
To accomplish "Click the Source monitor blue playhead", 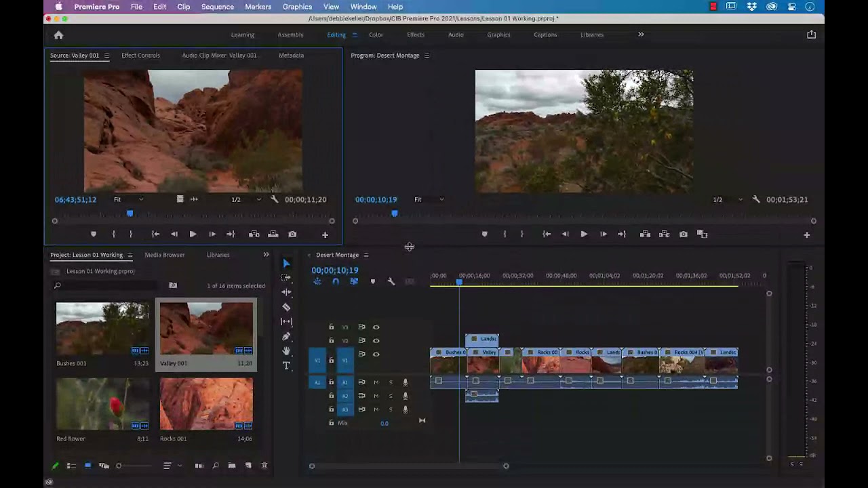I will pyautogui.click(x=130, y=213).
